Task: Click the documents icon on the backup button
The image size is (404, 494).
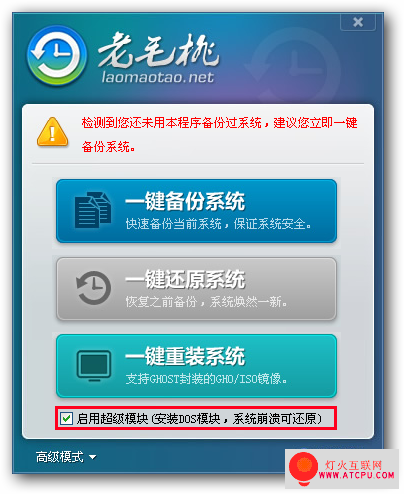Action: (93, 210)
